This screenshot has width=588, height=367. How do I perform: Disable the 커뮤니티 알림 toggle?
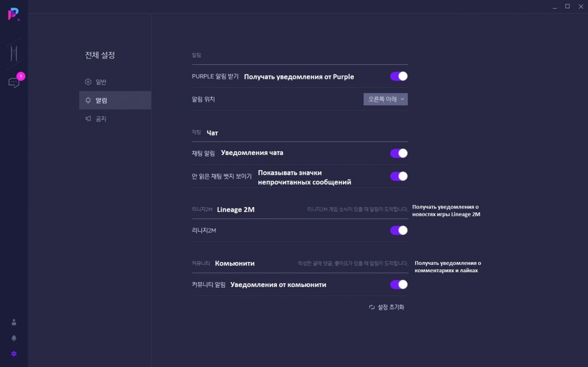399,284
